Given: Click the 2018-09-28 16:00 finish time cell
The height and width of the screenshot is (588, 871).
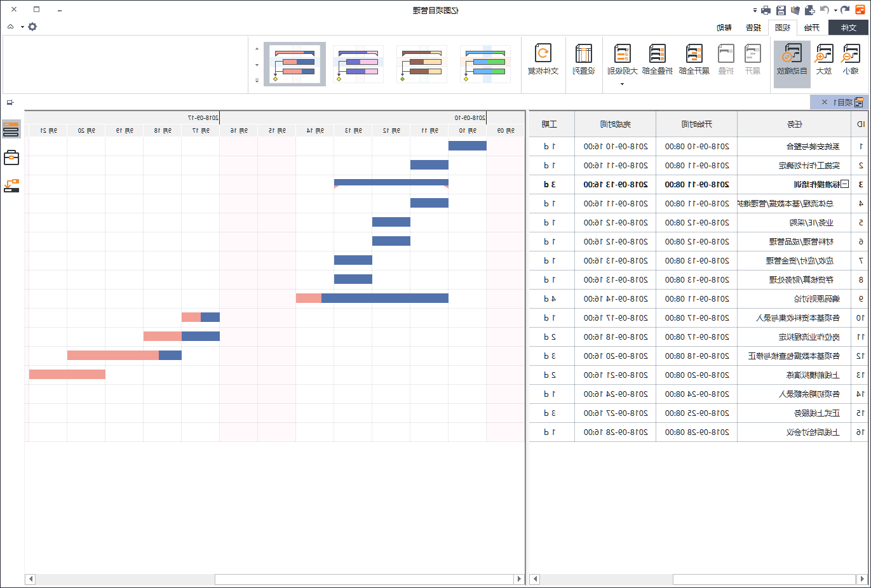Looking at the screenshot, I should 616,432.
